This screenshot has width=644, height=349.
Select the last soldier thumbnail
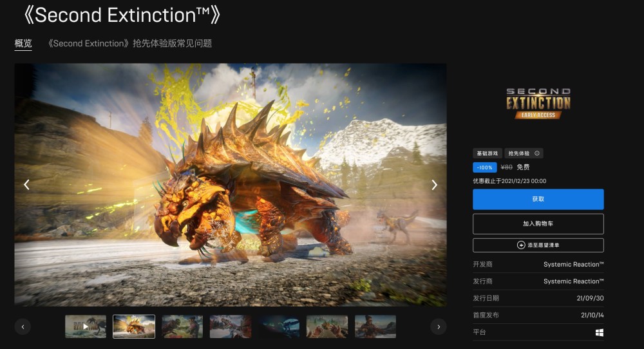coord(375,327)
